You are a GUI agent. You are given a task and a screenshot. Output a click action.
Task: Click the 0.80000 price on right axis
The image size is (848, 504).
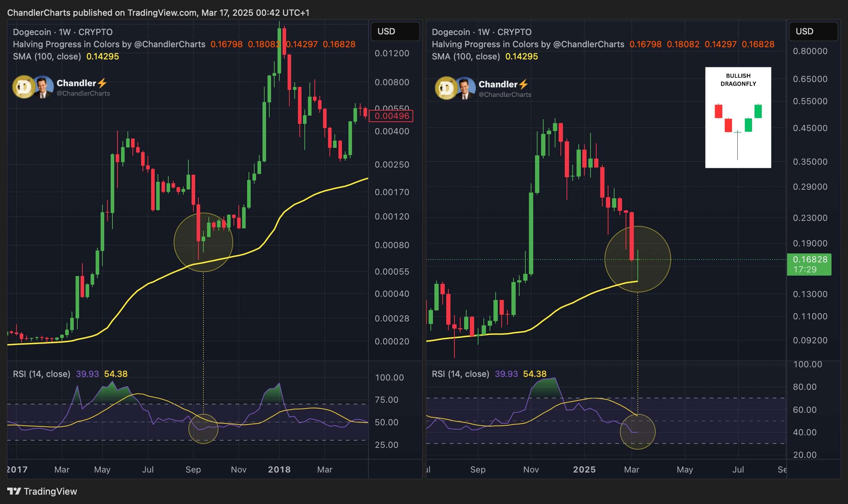pos(810,51)
